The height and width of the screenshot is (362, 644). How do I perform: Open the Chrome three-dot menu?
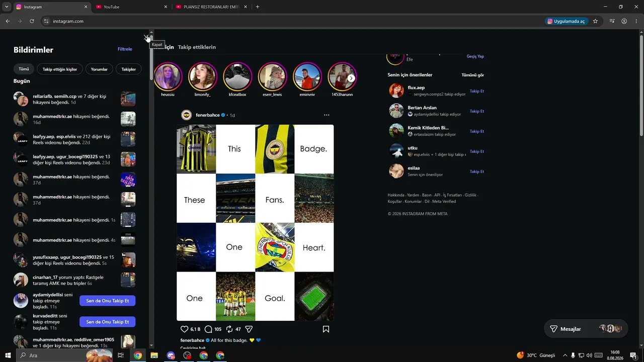coord(636,21)
